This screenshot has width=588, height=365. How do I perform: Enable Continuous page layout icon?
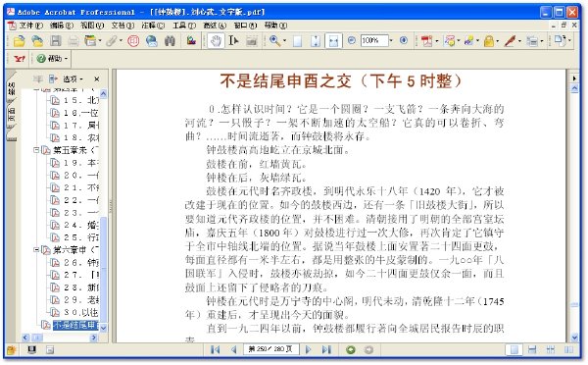point(532,349)
